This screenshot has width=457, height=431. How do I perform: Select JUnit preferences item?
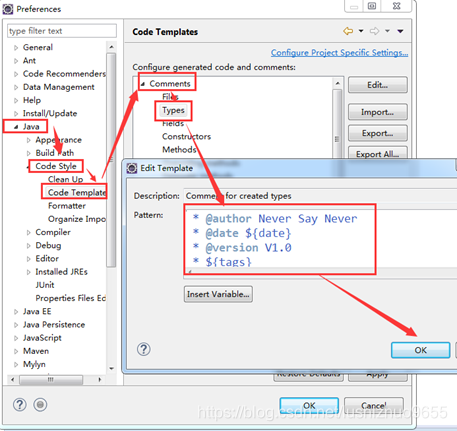45,285
